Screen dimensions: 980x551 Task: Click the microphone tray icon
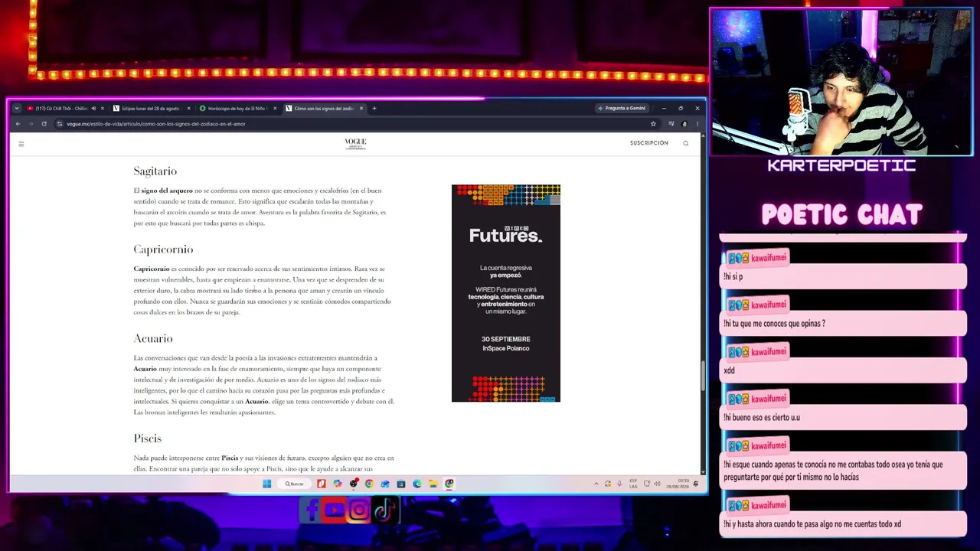pos(619,484)
